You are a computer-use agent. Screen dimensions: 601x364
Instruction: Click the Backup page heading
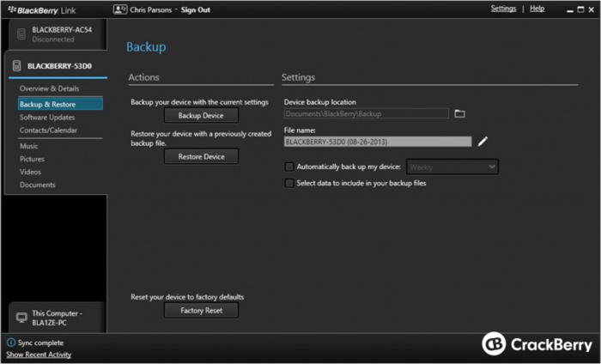point(146,46)
